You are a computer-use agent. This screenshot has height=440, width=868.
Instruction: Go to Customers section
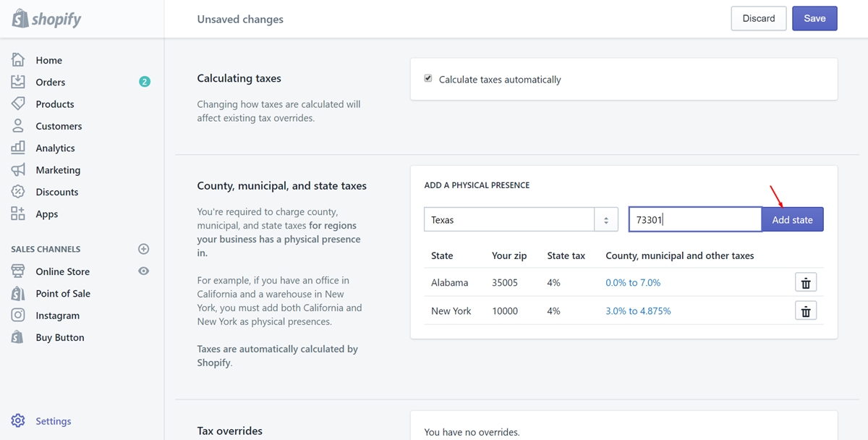59,126
